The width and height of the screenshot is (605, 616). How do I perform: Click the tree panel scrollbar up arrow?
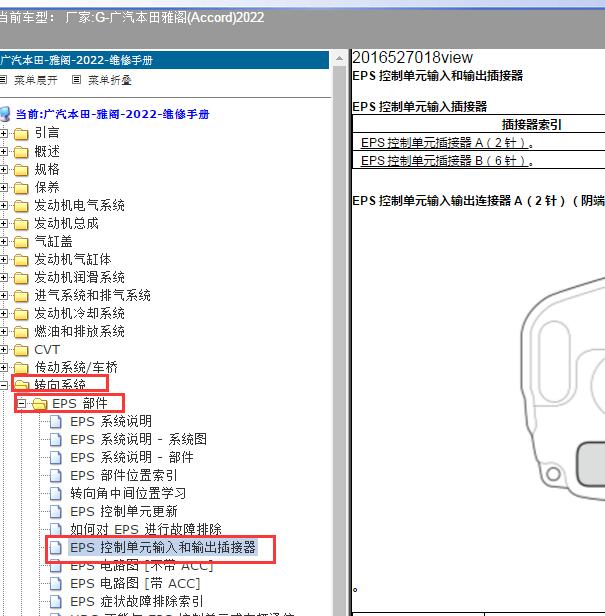click(339, 59)
